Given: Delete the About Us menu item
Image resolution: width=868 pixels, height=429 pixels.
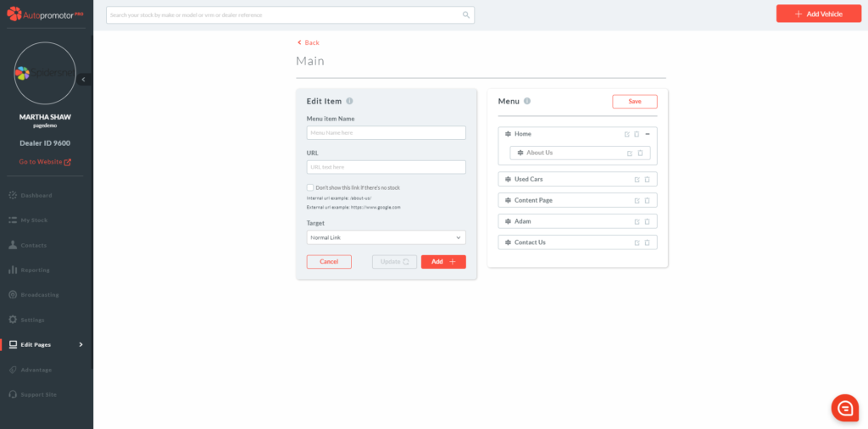Looking at the screenshot, I should 640,153.
